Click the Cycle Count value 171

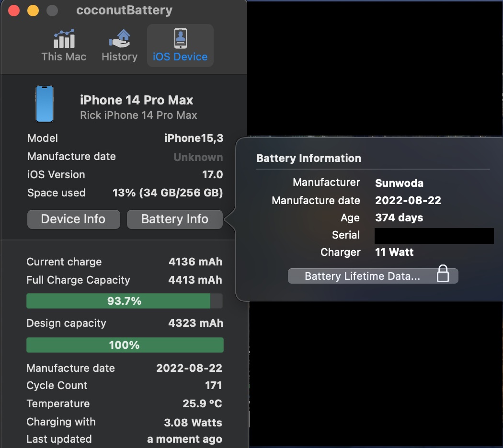pyautogui.click(x=213, y=385)
